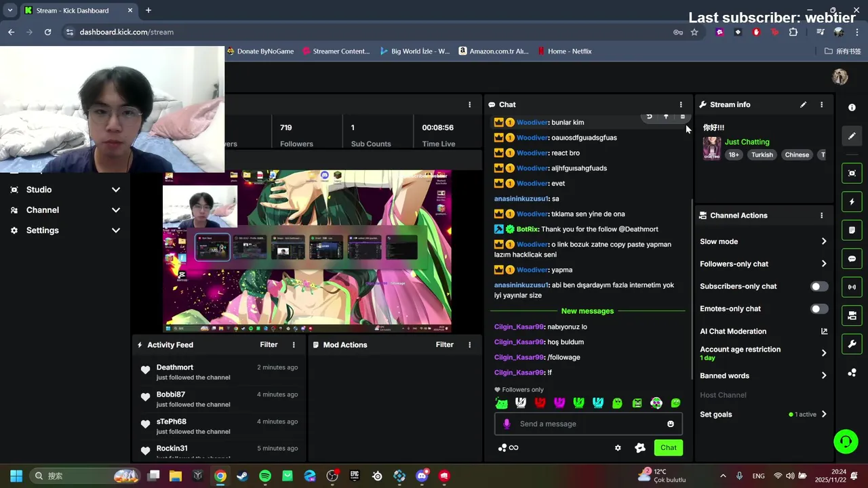Open the Chat panel three-dot menu
The width and height of the screenshot is (868, 488).
pyautogui.click(x=681, y=104)
